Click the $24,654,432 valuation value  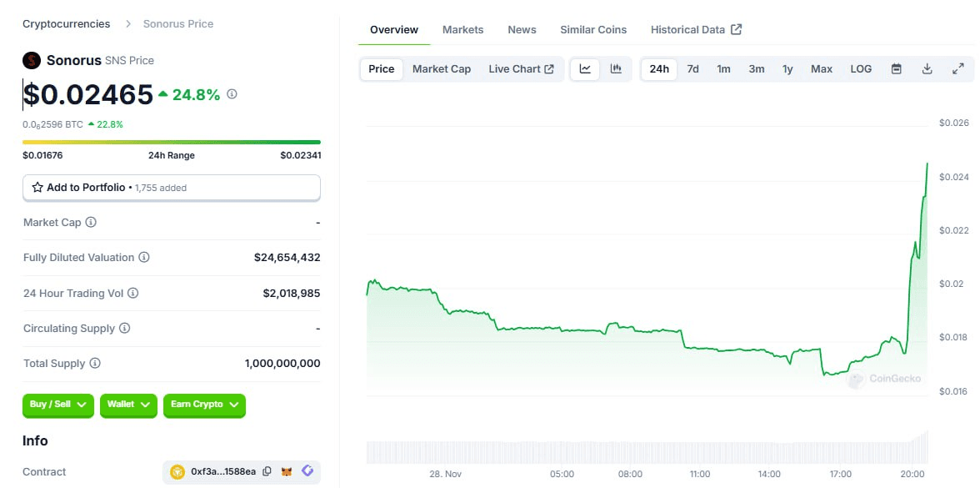click(287, 257)
